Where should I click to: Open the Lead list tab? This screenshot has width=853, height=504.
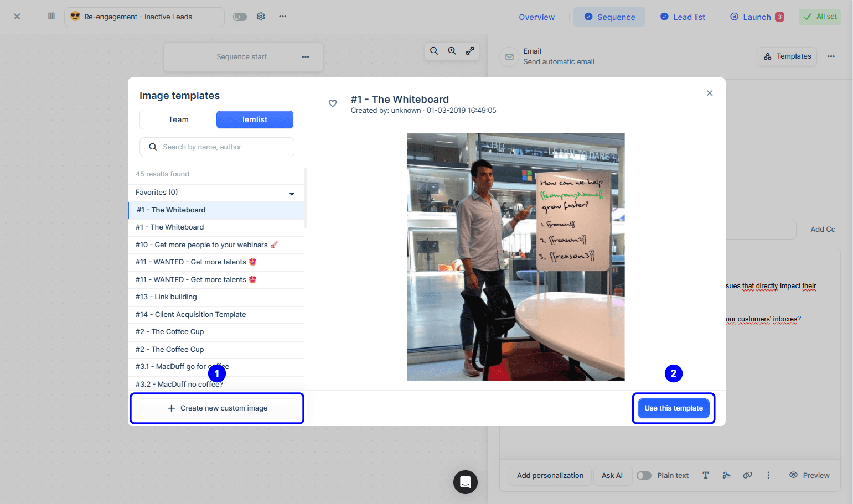[x=683, y=17]
